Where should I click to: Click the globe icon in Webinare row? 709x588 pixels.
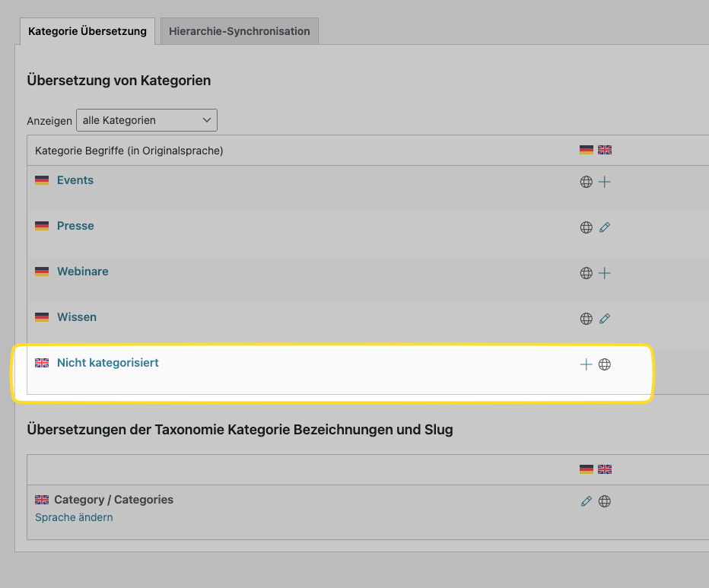pyautogui.click(x=586, y=273)
